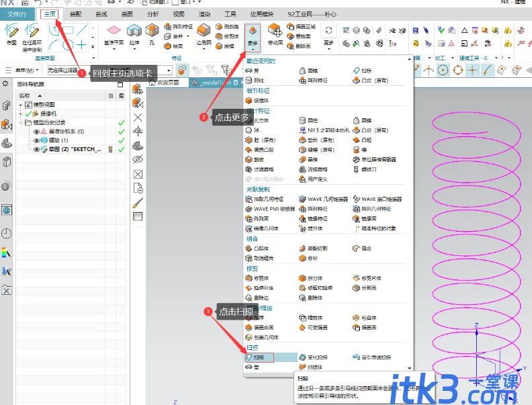Expand 更多 under synchronous modeling group
The image size is (532, 405).
328,38
